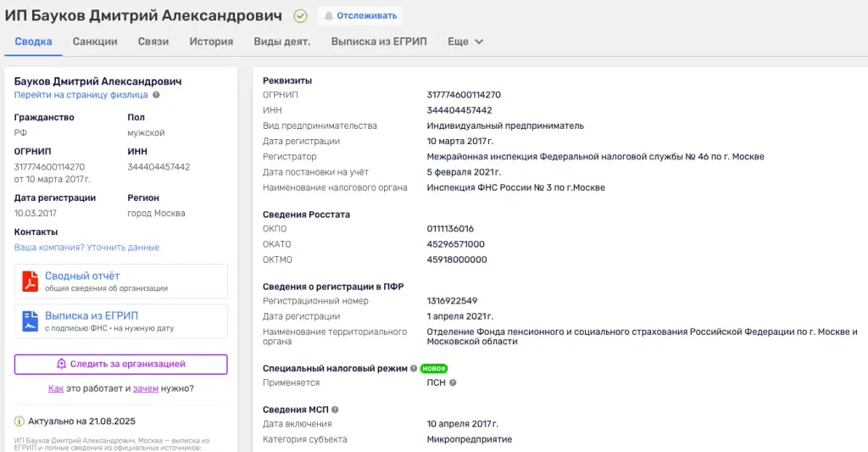Click Инспекция ФНС России № 3 по г.Москве
The image size is (868, 452).
[x=515, y=187]
